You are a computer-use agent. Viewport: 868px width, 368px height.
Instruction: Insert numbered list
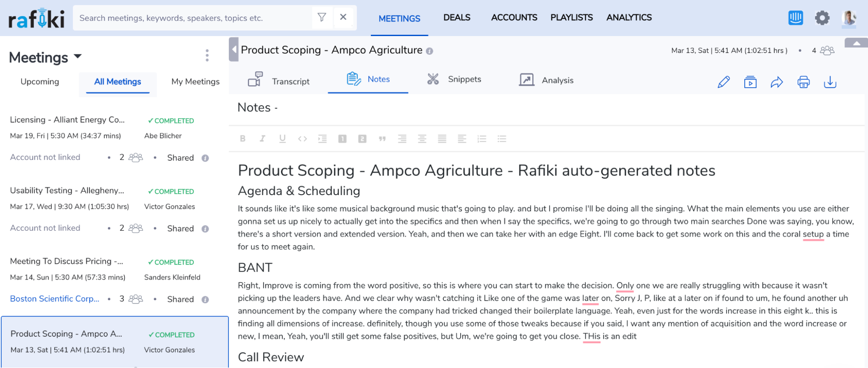(482, 139)
